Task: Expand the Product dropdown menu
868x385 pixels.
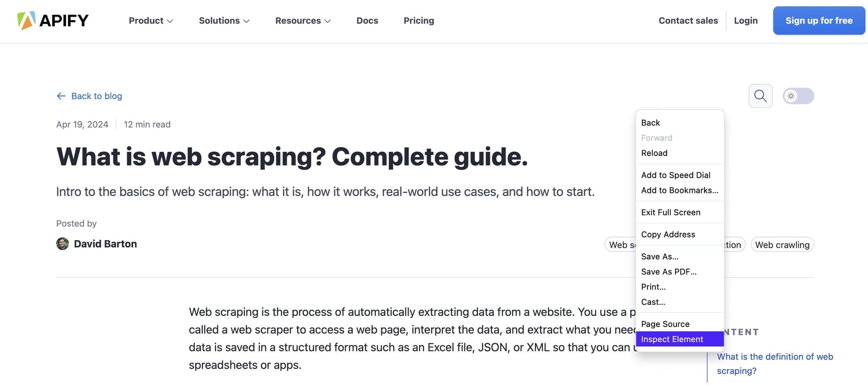Action: 151,20
